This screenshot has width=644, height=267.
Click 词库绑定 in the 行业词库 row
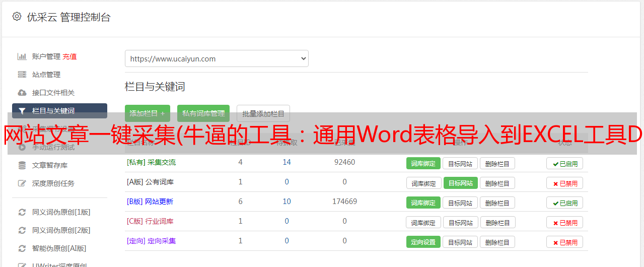(x=423, y=222)
